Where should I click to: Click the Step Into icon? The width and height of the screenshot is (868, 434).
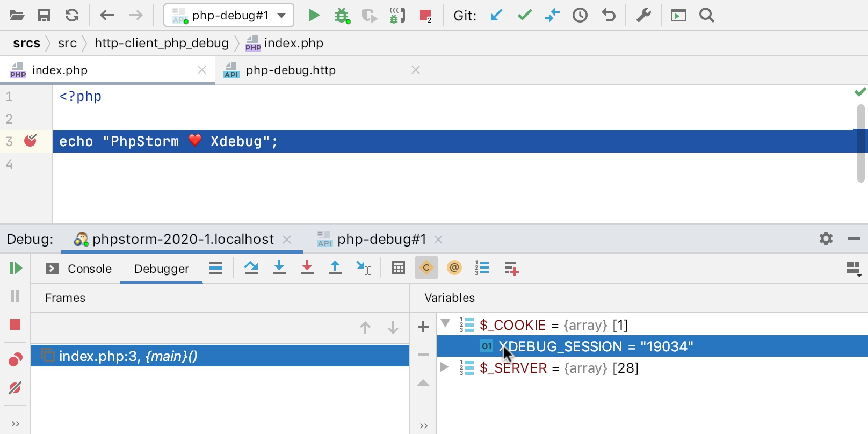tap(279, 267)
